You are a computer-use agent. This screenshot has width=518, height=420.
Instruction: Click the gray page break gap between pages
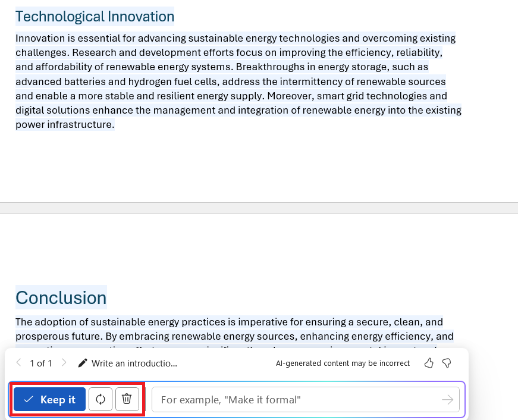click(x=259, y=208)
